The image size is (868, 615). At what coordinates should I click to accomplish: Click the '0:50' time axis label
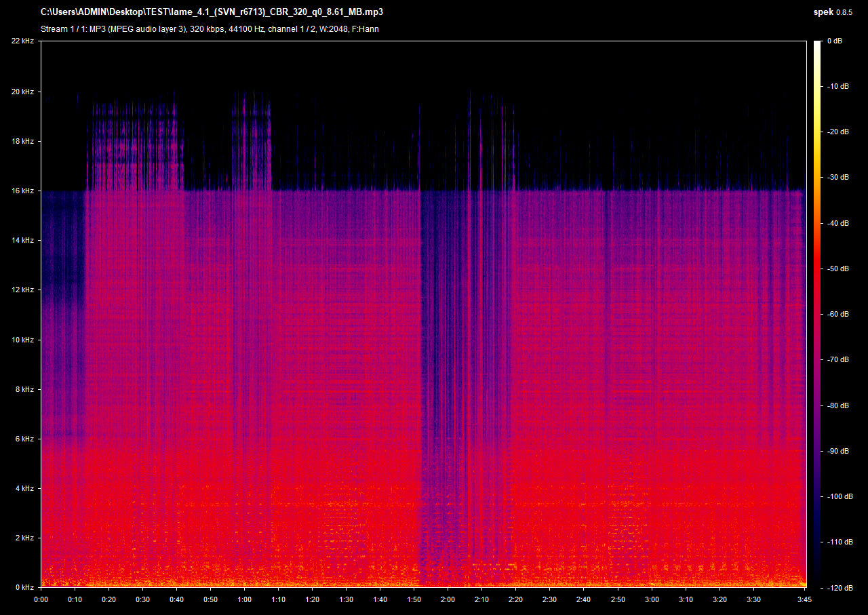pyautogui.click(x=210, y=599)
